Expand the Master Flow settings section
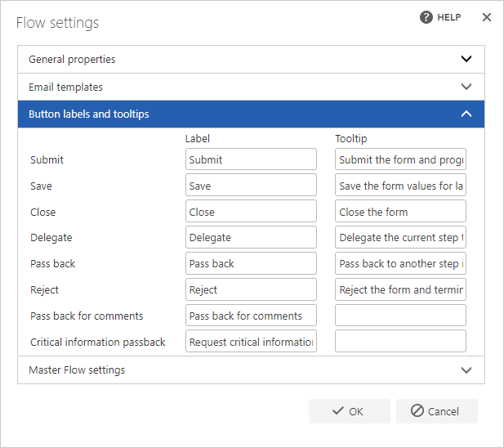504x448 pixels. pyautogui.click(x=251, y=370)
